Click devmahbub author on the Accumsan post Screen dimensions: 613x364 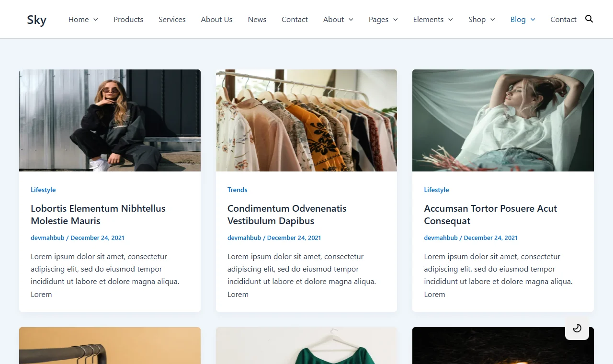(x=441, y=238)
